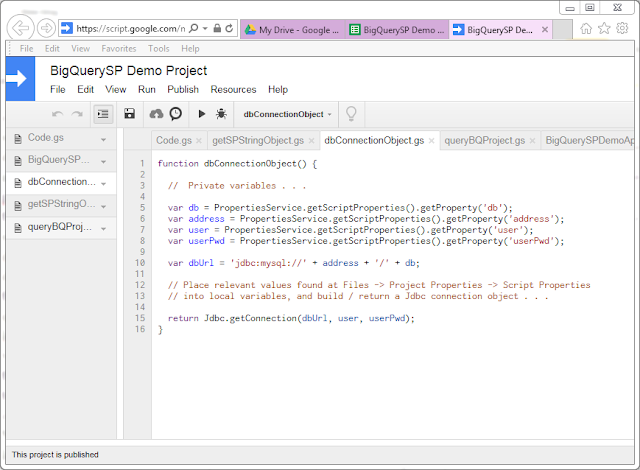Open the script editor Edit menu
Viewport: 640px width, 470px height.
click(x=86, y=89)
